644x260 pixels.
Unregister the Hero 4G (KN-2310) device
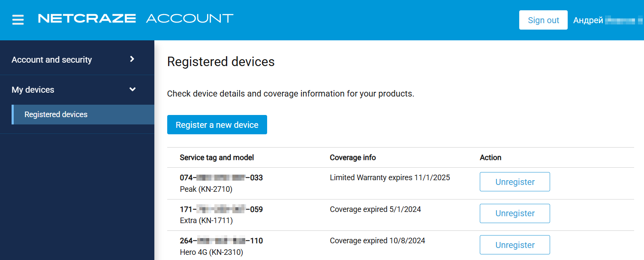point(515,245)
